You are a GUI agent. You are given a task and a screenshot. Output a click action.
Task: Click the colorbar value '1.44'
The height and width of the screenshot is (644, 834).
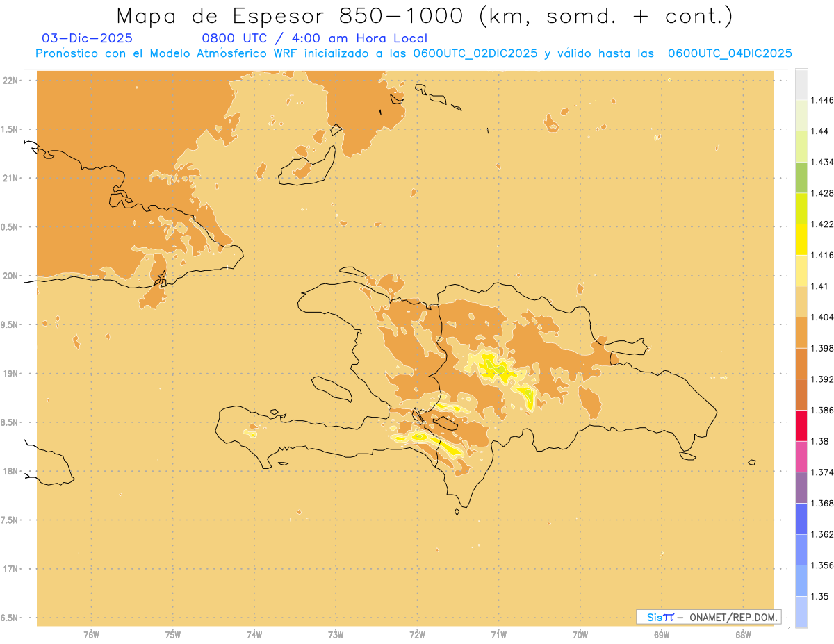pyautogui.click(x=819, y=131)
